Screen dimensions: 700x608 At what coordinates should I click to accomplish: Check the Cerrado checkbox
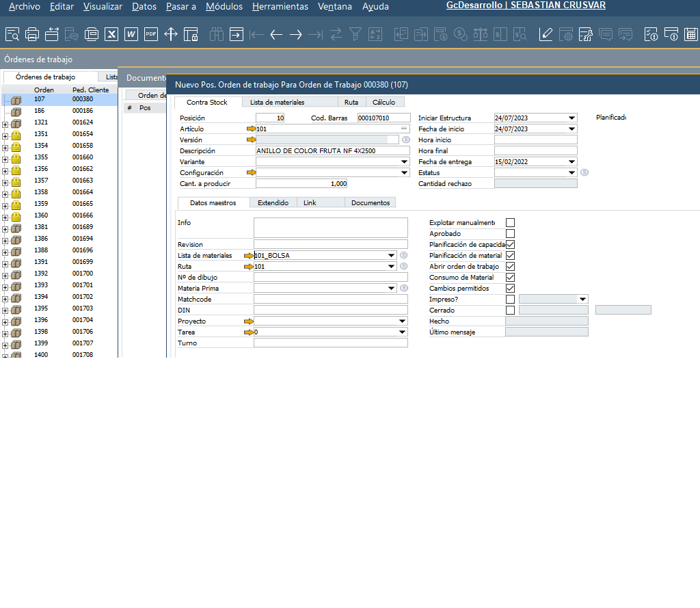pos(510,310)
